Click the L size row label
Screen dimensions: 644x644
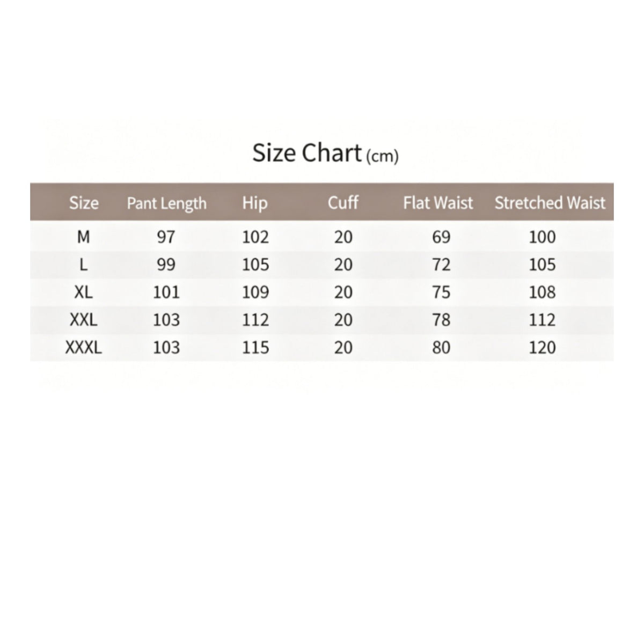pyautogui.click(x=84, y=265)
